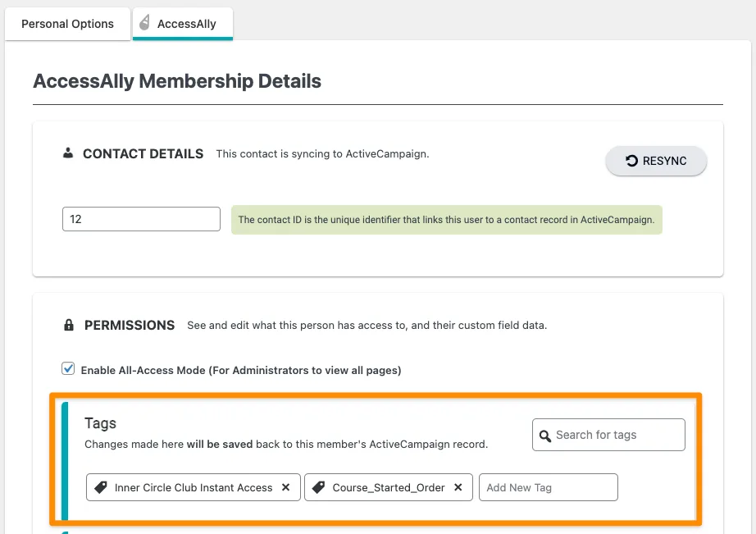Click inside the contact ID field showing 12
Screen dimensions: 756x534
(140, 219)
